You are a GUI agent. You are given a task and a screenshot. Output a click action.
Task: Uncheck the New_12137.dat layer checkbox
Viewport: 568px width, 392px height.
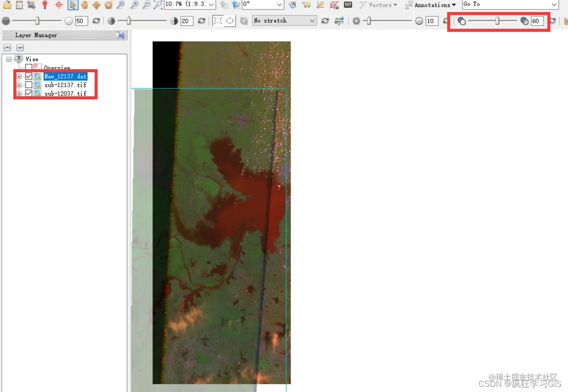coord(29,76)
